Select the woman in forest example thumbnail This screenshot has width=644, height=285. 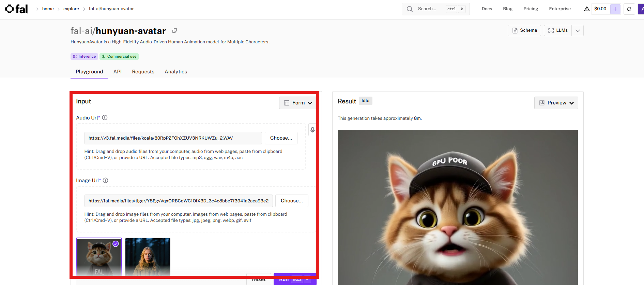[148, 257]
